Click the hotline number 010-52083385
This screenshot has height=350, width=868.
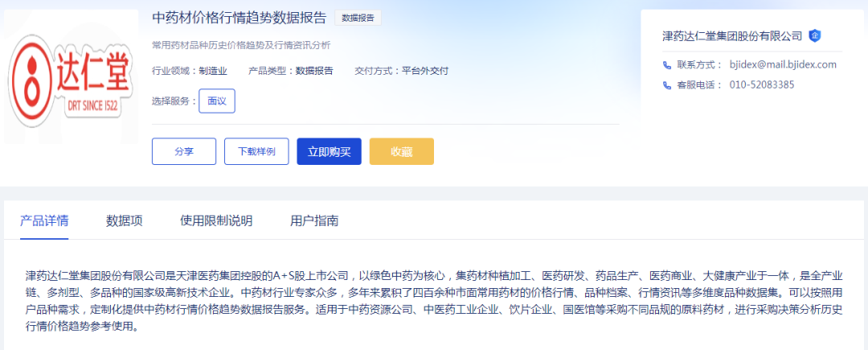click(x=762, y=84)
